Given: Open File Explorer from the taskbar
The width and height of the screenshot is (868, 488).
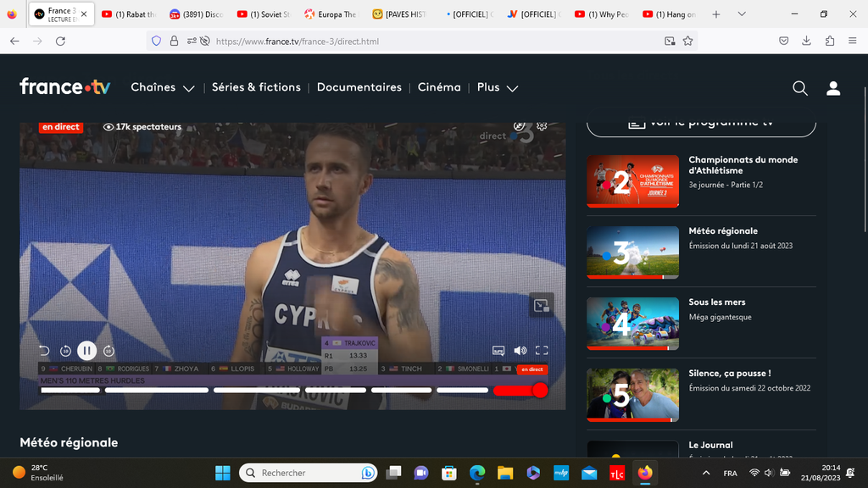Looking at the screenshot, I should (505, 473).
